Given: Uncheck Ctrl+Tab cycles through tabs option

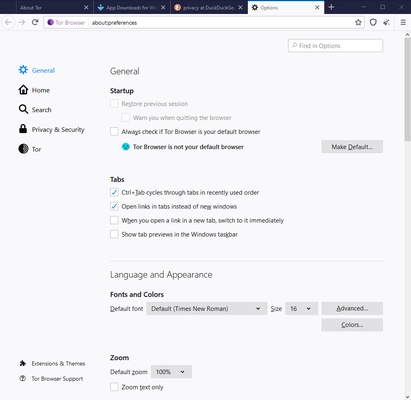Looking at the screenshot, I should click(114, 192).
